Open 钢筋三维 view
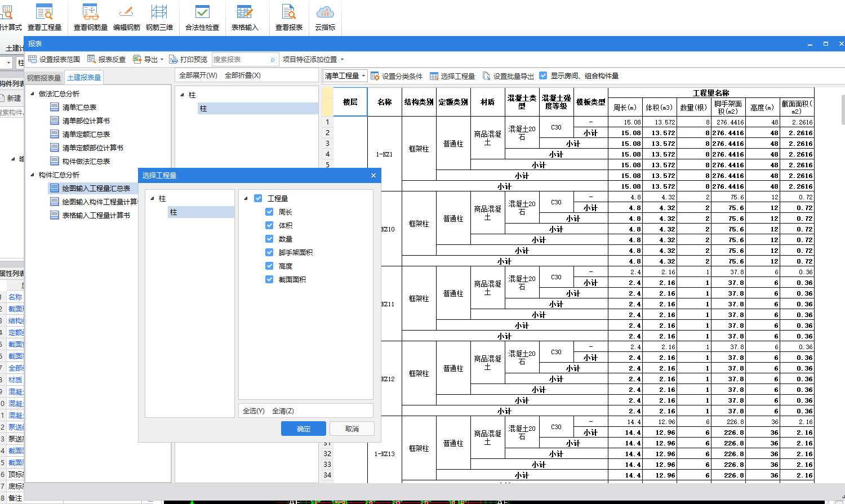The height and width of the screenshot is (504, 845). [159, 17]
